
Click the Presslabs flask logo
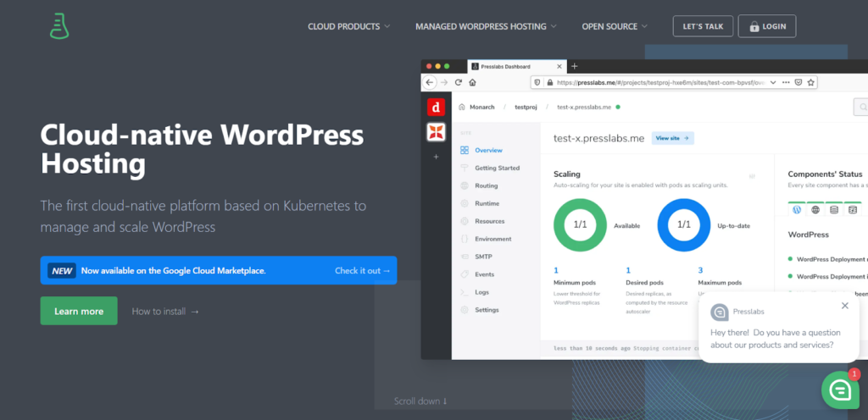click(x=59, y=25)
